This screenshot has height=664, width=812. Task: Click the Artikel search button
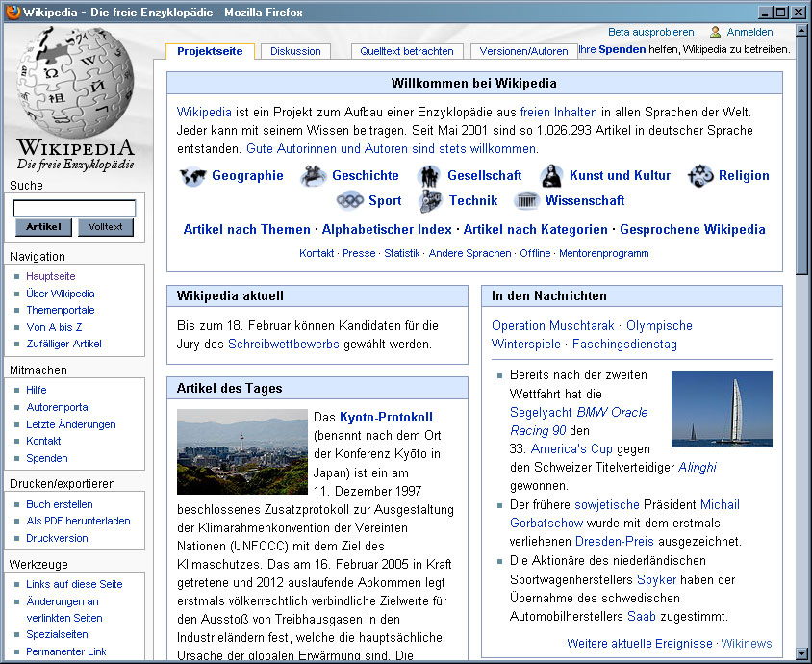[x=43, y=227]
